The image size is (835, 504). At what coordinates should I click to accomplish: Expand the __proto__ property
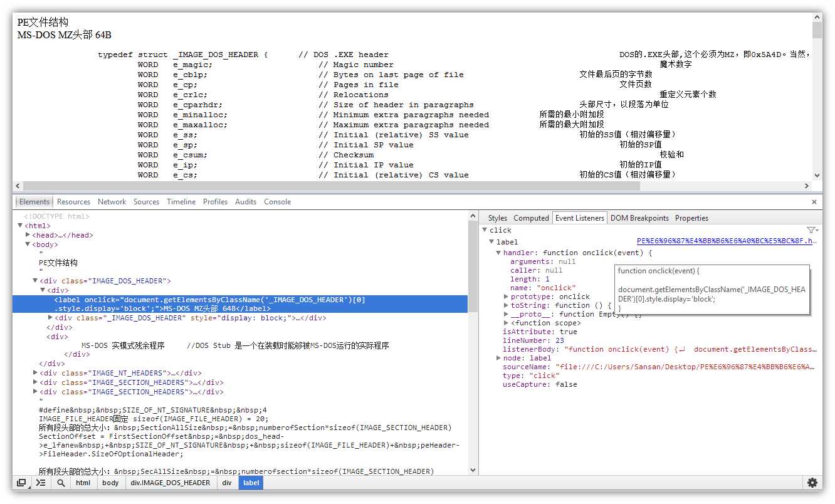(x=507, y=314)
